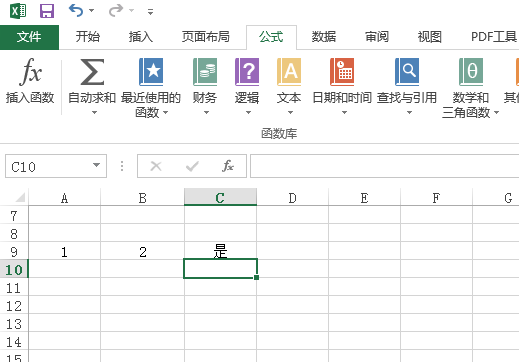This screenshot has width=519, height=362.
Task: Open the 日期和时间 functions icon
Action: coord(342,72)
